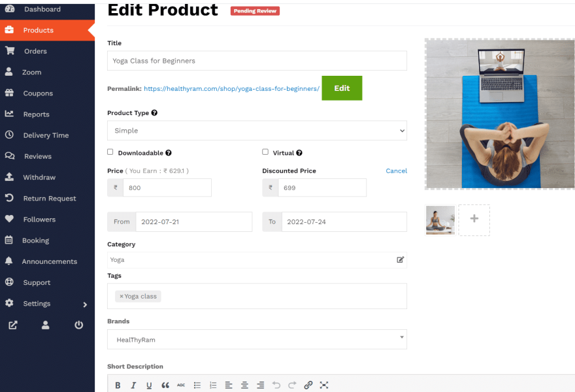Click the Withdraw upload icon
The width and height of the screenshot is (575, 392).
coord(9,177)
